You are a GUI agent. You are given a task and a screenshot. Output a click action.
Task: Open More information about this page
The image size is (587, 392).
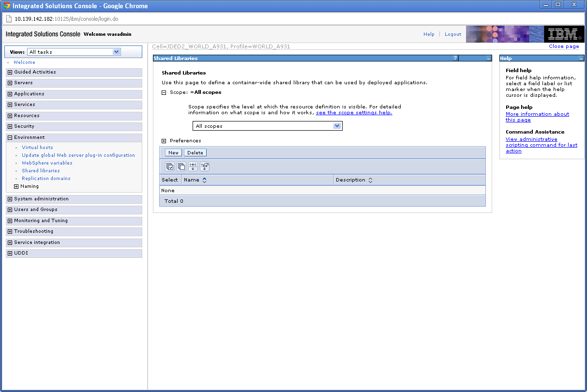coord(537,117)
